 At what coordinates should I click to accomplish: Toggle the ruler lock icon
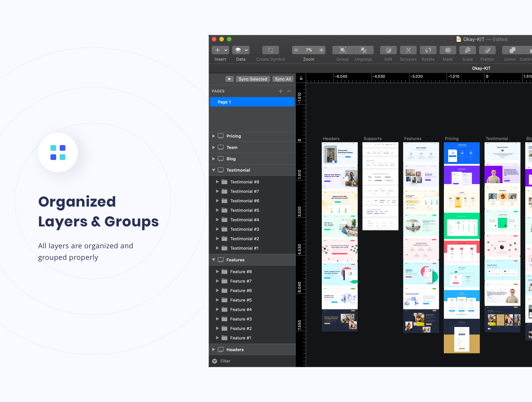pyautogui.click(x=301, y=78)
